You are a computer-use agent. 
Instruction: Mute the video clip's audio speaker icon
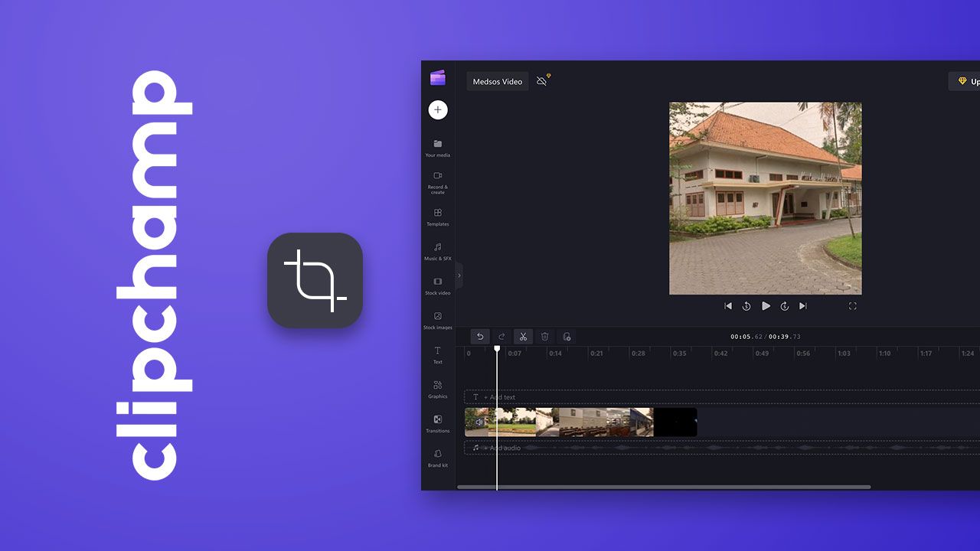[x=479, y=422]
